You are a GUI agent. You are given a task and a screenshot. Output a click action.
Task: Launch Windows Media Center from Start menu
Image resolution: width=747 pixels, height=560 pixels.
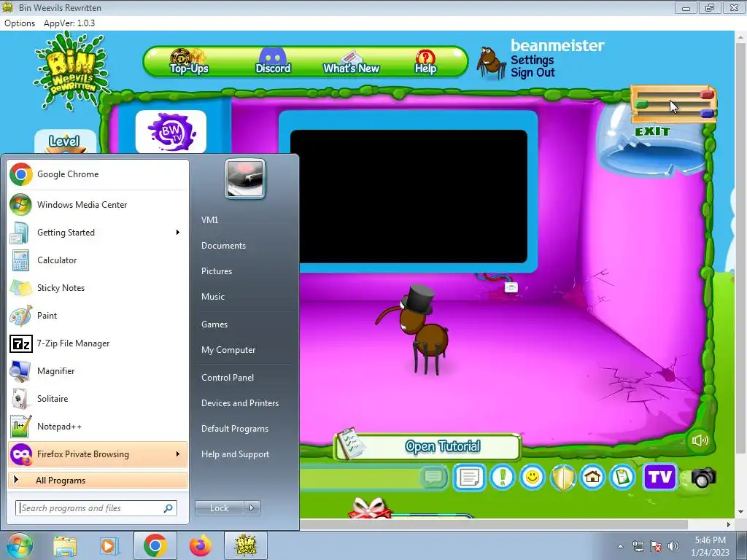pos(98,205)
